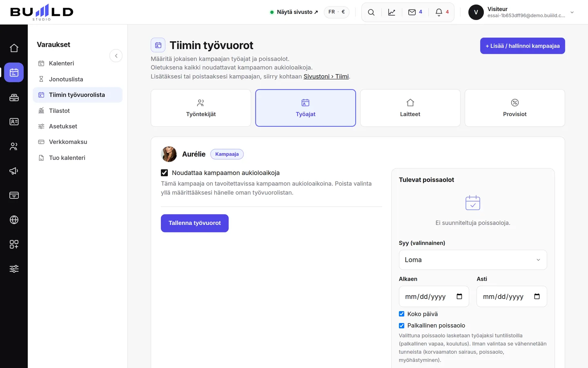Open the sliders settings icon in left rail
The image size is (588, 368).
(14, 269)
